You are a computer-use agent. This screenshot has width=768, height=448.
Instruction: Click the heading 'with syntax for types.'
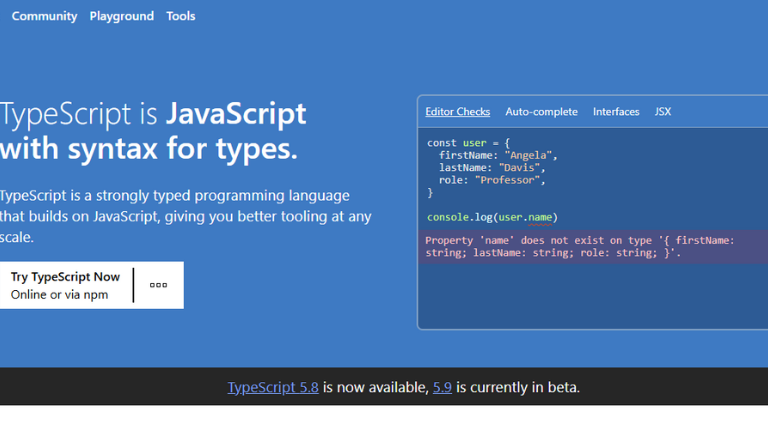point(149,148)
